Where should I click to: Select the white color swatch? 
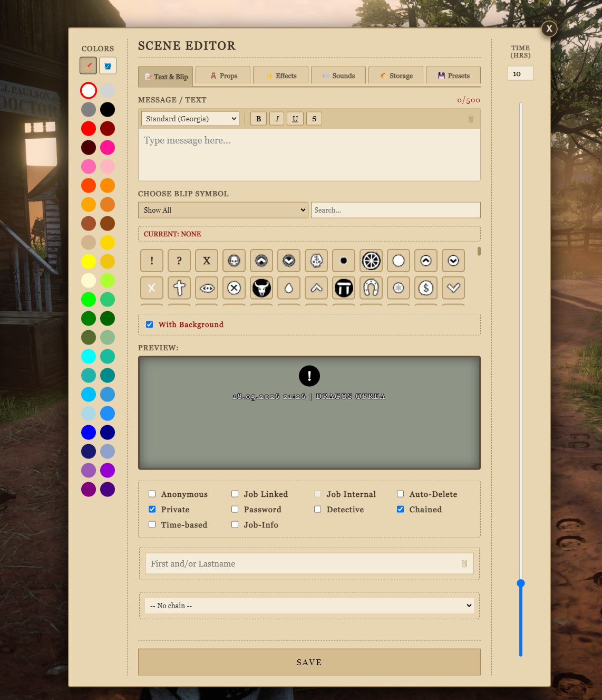click(89, 91)
